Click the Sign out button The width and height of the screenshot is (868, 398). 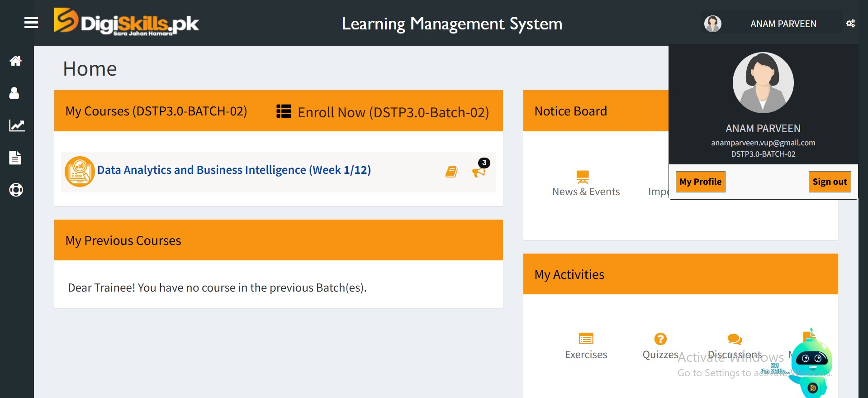(829, 182)
